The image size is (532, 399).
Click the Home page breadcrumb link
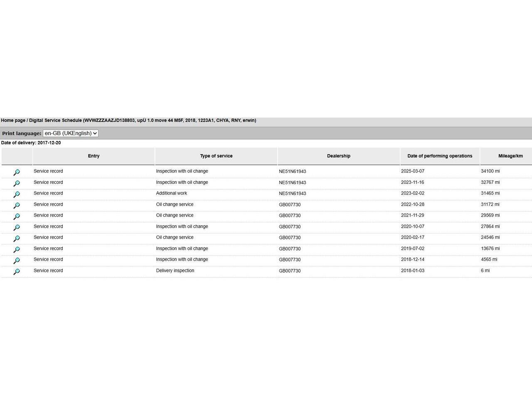[13, 121]
